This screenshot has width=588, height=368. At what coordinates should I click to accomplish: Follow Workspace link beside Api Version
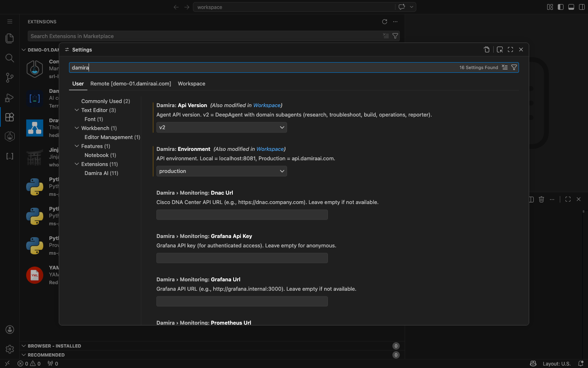click(267, 105)
